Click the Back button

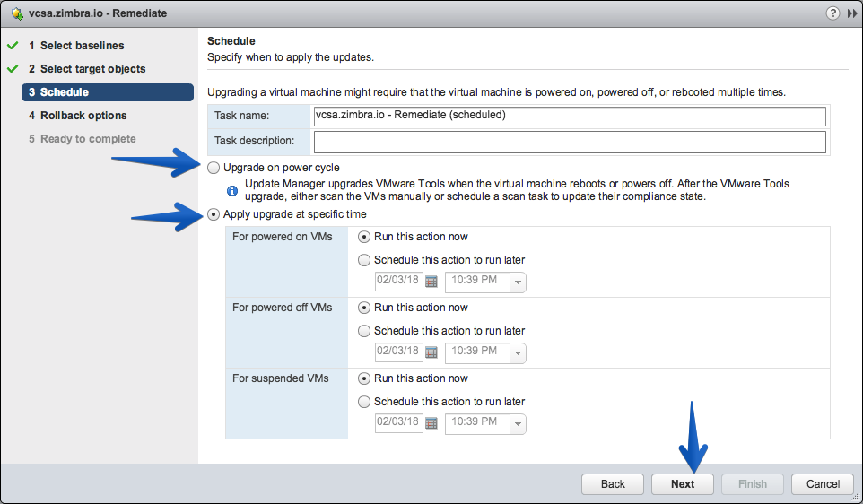click(x=613, y=484)
